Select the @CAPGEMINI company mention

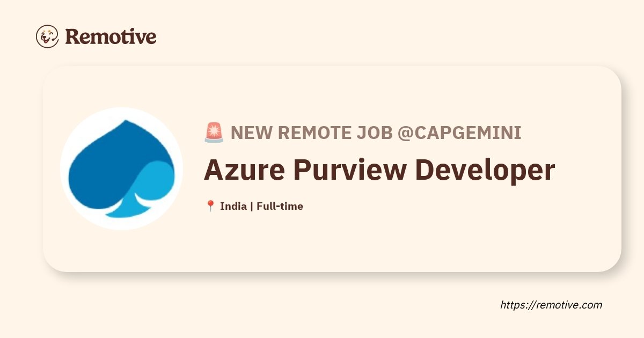pyautogui.click(x=459, y=133)
